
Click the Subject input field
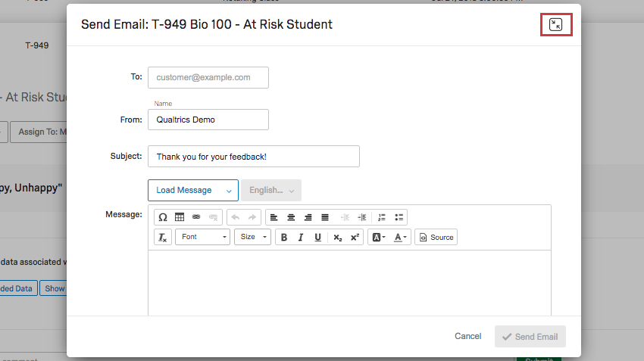(253, 157)
